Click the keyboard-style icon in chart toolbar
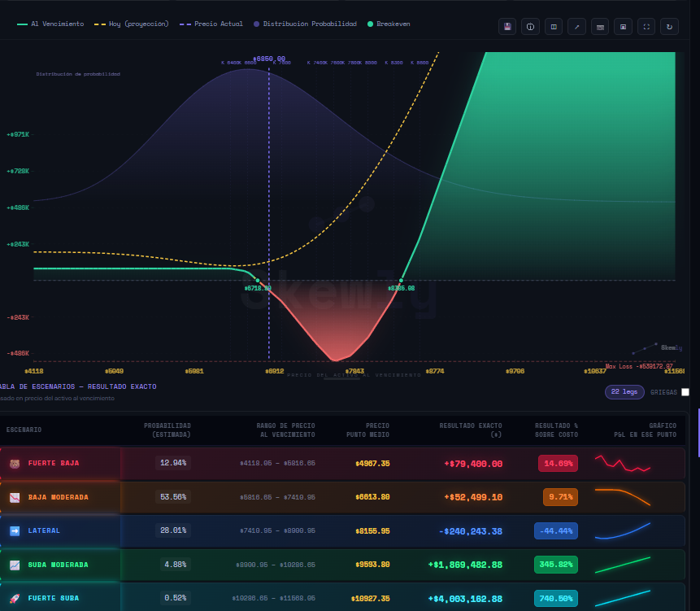This screenshot has height=611, width=700. click(600, 27)
